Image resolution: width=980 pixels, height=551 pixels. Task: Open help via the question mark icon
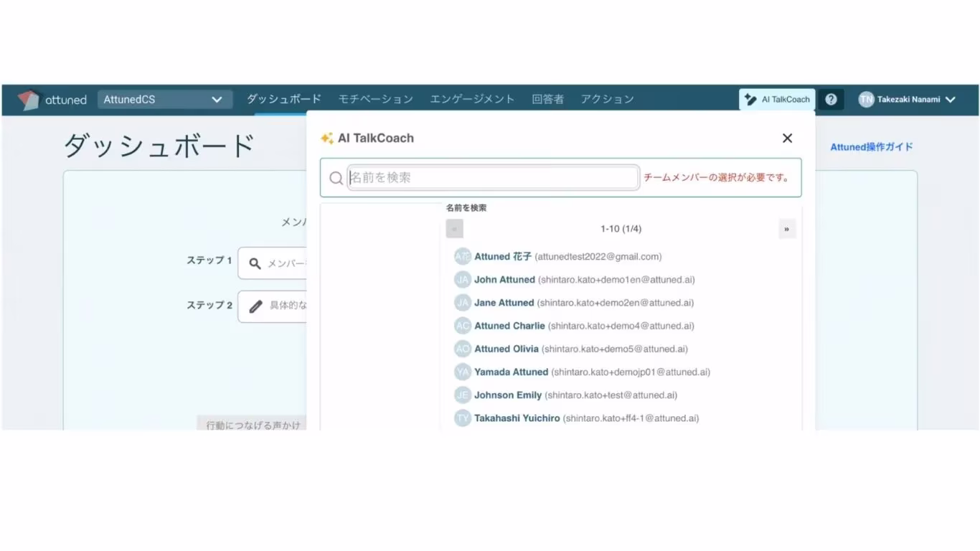point(831,100)
